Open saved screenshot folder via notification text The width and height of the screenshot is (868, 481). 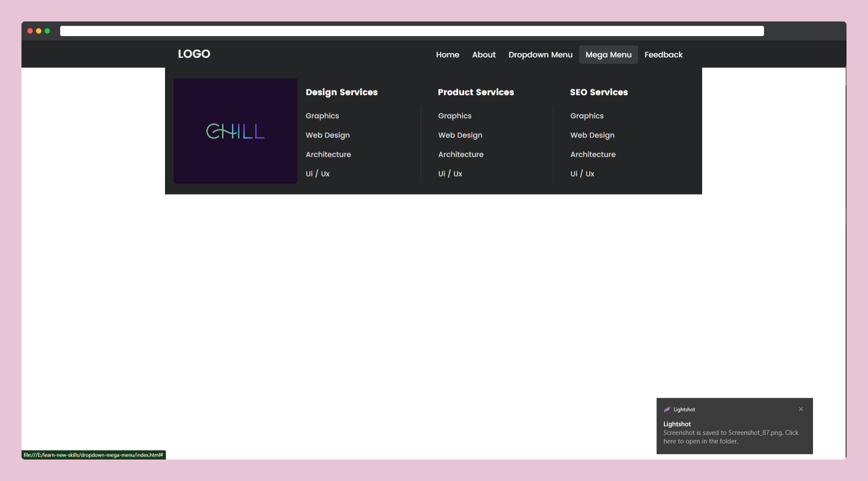[x=730, y=437]
